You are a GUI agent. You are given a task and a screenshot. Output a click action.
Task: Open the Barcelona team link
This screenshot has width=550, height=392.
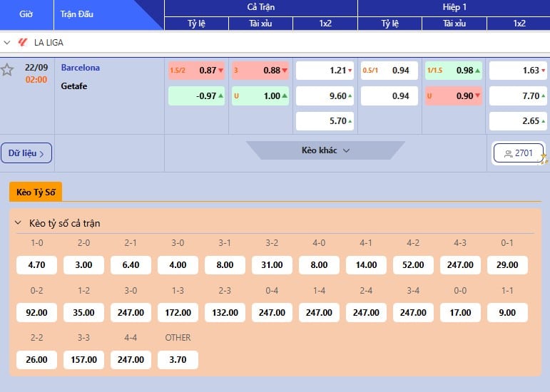[80, 68]
